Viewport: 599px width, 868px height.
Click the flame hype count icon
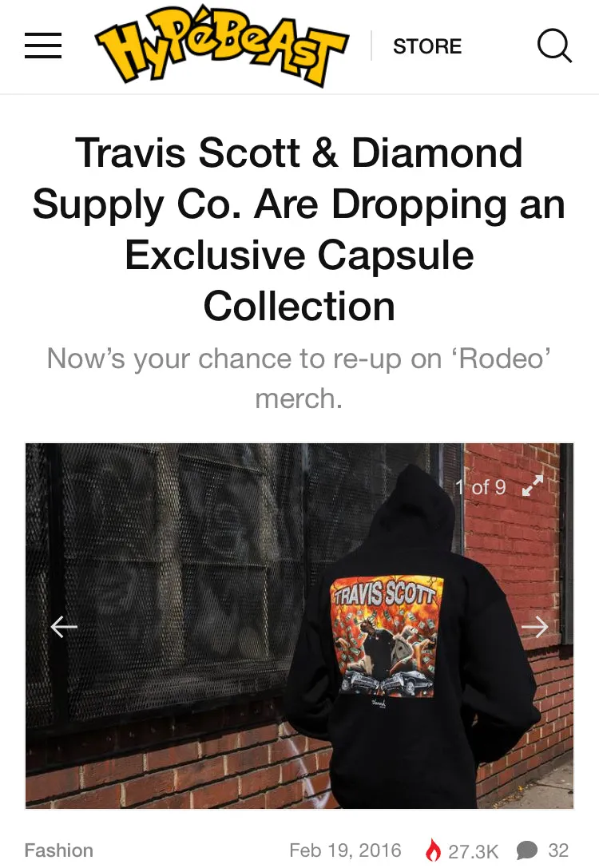pos(434,850)
